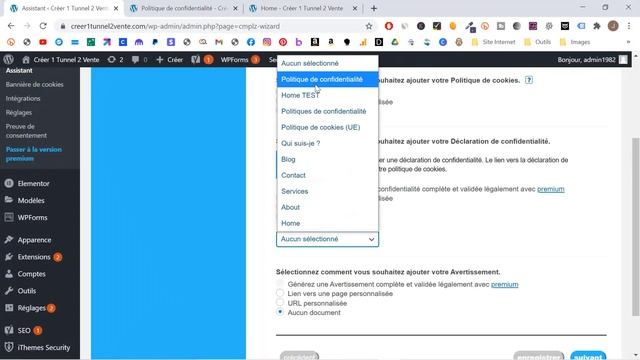Open the Outils bookmarks folder
This screenshot has height=360, width=640.
(x=538, y=42)
